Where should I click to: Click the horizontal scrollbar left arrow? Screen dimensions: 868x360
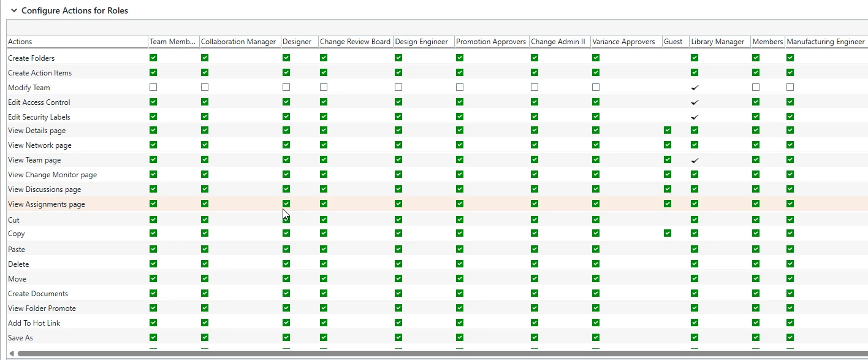point(11,354)
